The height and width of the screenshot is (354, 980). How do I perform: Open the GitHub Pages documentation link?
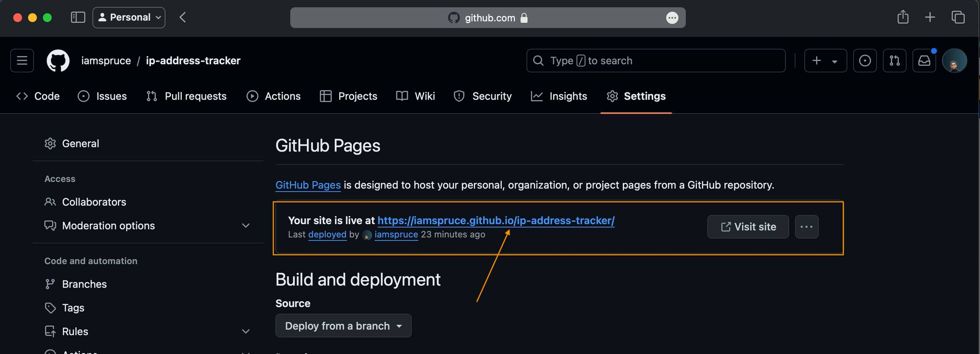click(x=308, y=185)
